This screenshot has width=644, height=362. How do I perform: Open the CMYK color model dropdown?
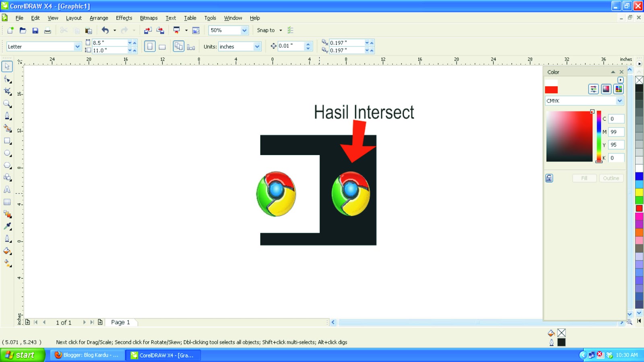coord(619,101)
